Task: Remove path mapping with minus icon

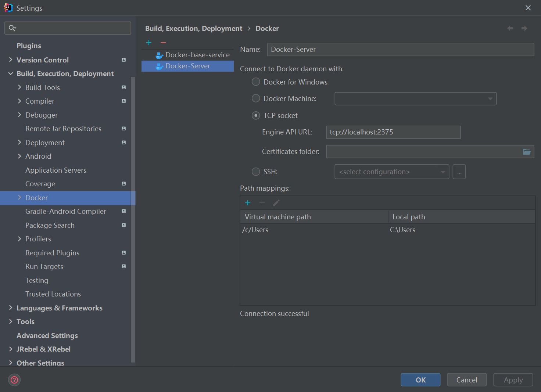Action: (x=262, y=203)
